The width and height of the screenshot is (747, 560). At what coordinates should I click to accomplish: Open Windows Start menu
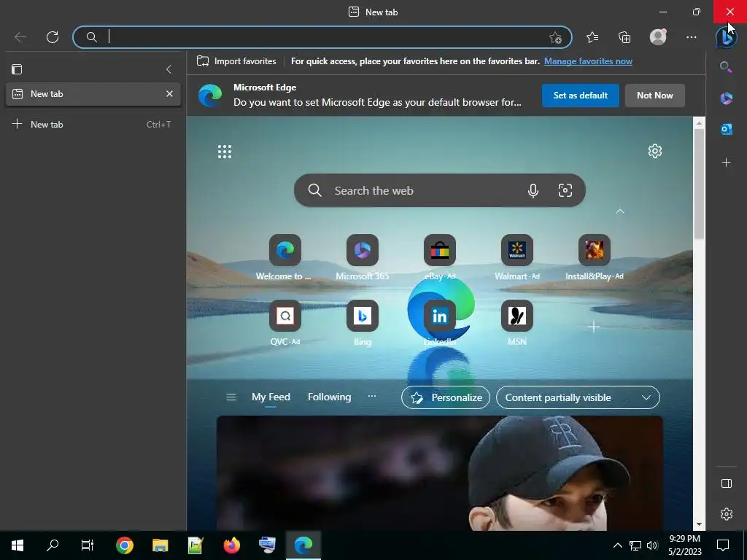18,545
